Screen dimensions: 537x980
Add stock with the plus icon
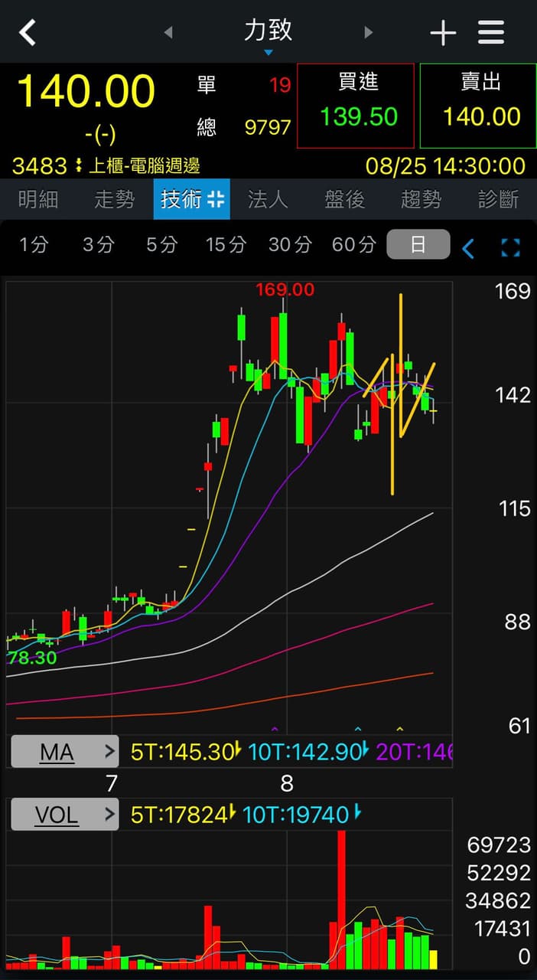[x=443, y=33]
